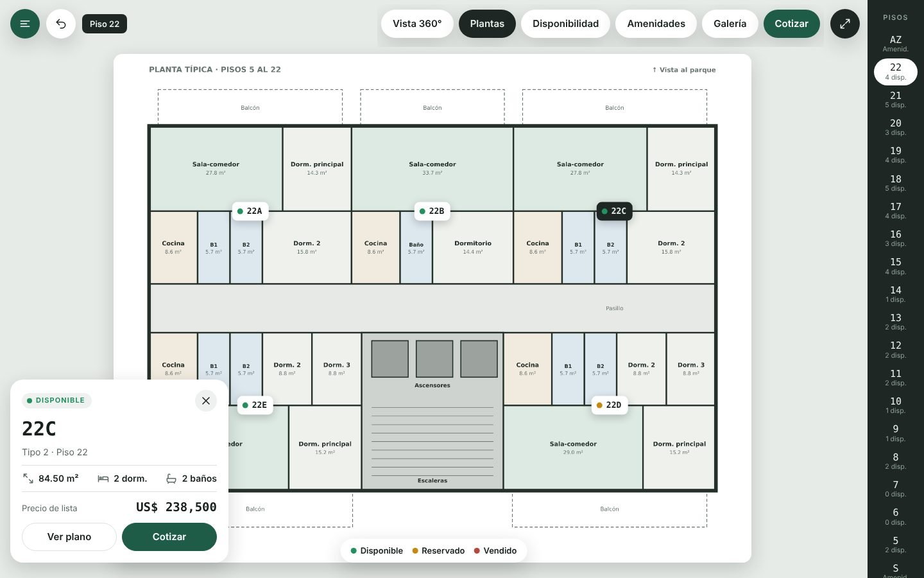Select floor 7 with 0 disp.
This screenshot has width=924, height=578.
coord(896,489)
